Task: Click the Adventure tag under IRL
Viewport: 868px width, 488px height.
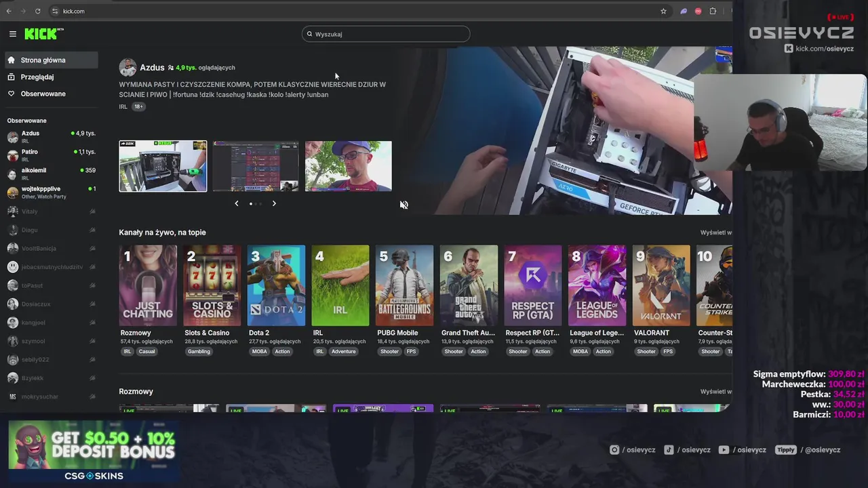Action: [344, 352]
